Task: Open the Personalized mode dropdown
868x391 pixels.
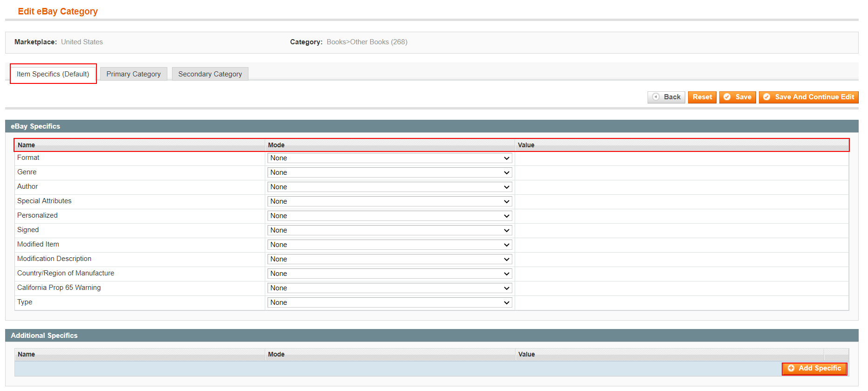Action: click(390, 216)
